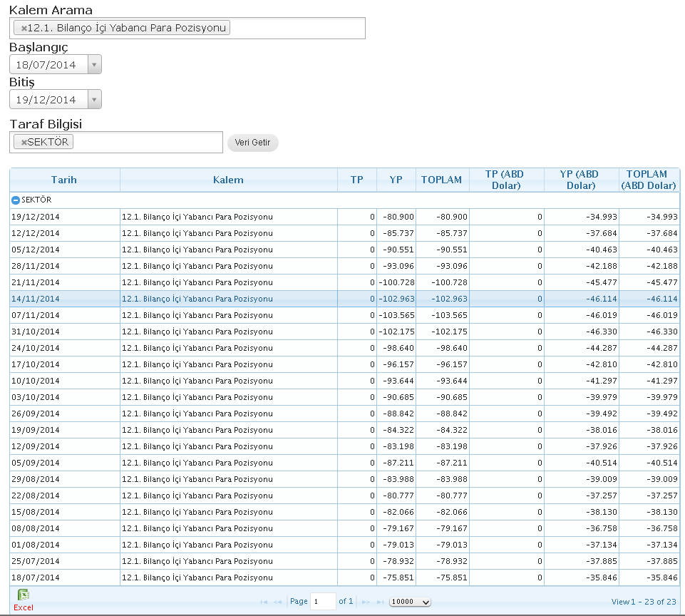Select the 17/10/2014 date cell
The image size is (685, 616).
pyautogui.click(x=65, y=364)
